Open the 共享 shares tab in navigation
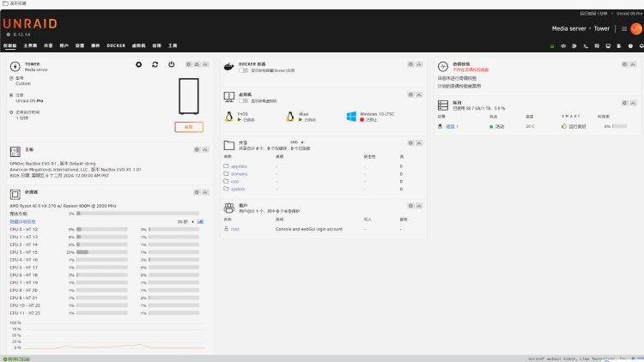644x362 pixels. pos(48,45)
